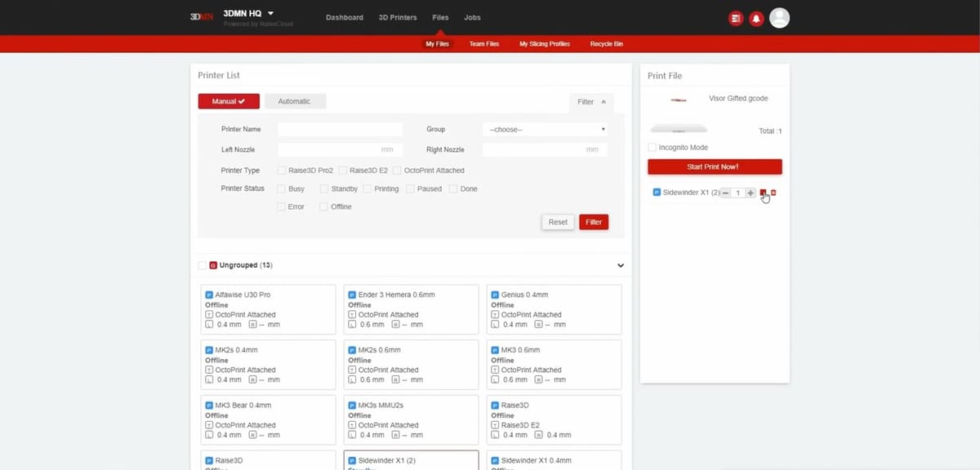Click the MK3s MMU2s printer icon

[352, 406]
